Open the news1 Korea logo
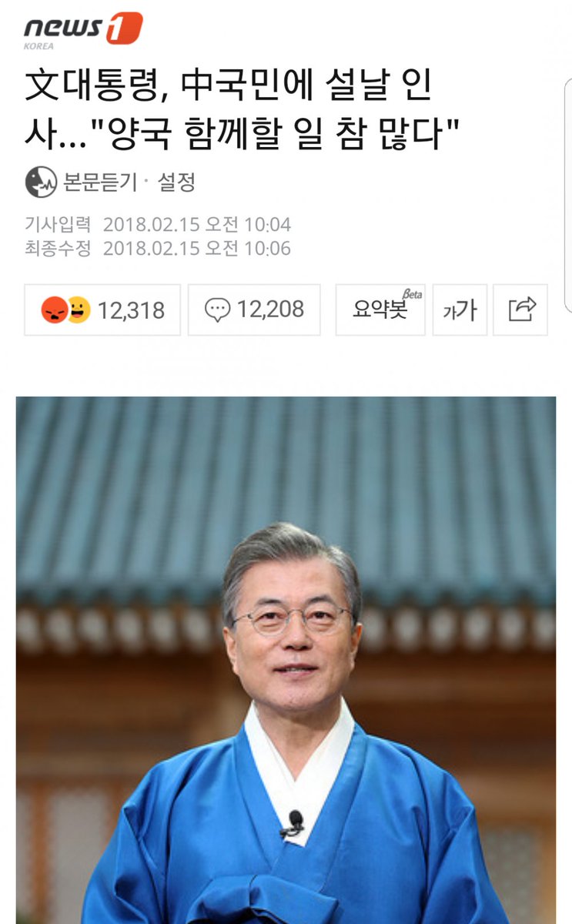This screenshot has height=924, width=572. tap(83, 31)
